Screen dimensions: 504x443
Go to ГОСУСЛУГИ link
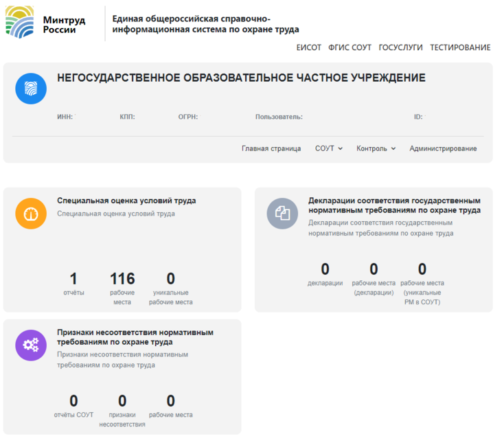[x=400, y=47]
